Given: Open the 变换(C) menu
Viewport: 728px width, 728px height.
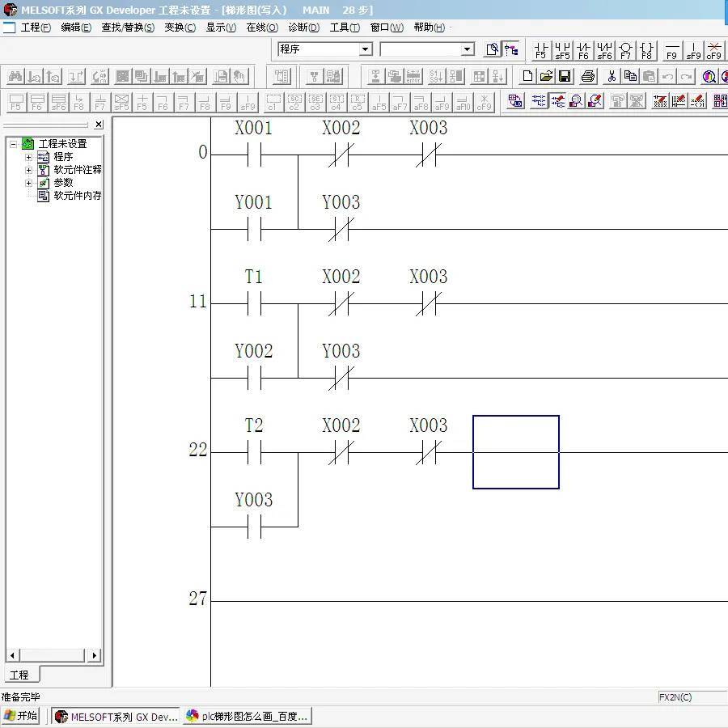Looking at the screenshot, I should point(180,28).
